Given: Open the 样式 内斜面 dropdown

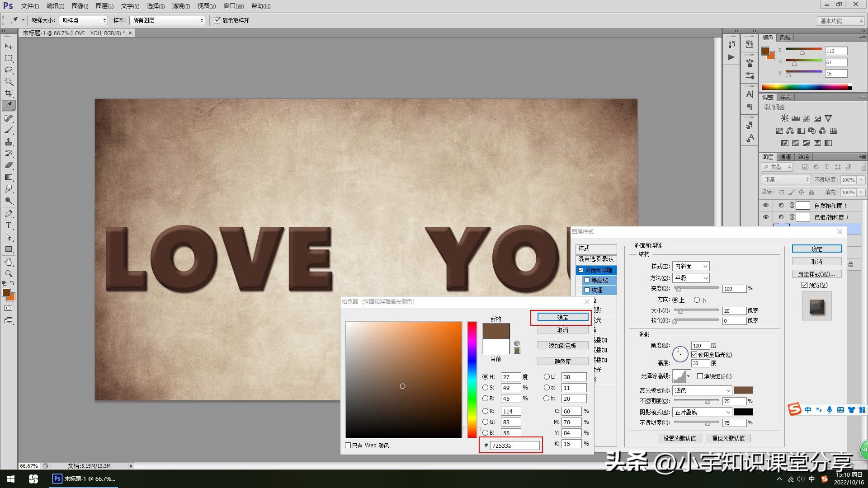Looking at the screenshot, I should coord(691,267).
